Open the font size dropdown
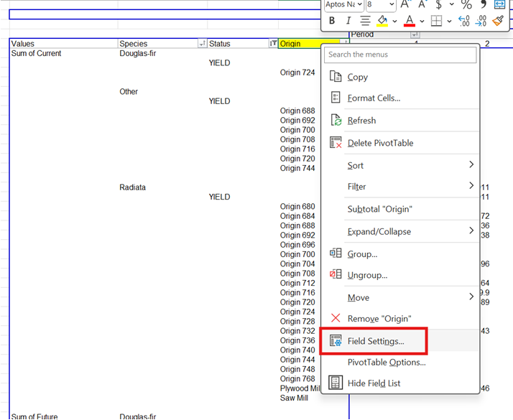Viewport: 513px width, 420px height. 392,4
